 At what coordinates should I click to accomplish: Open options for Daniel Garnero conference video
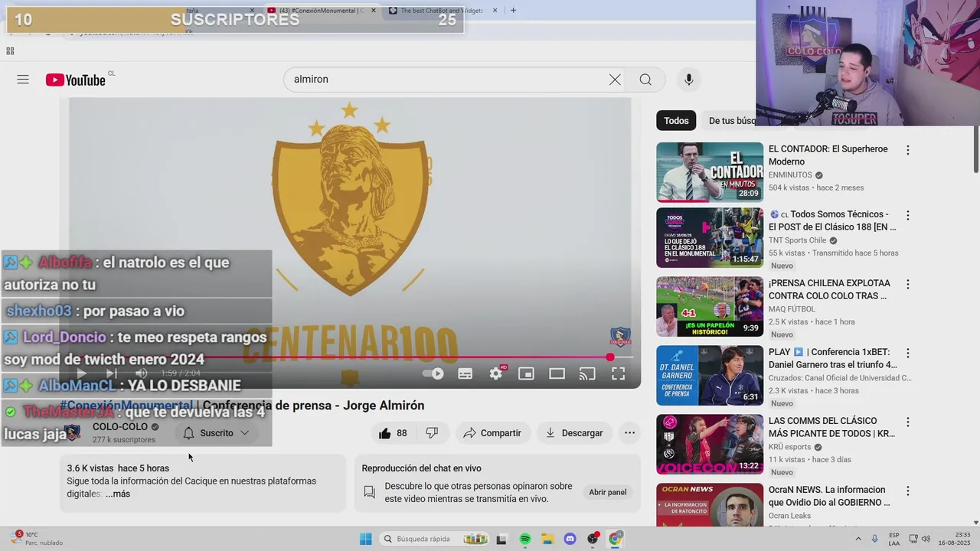(908, 354)
